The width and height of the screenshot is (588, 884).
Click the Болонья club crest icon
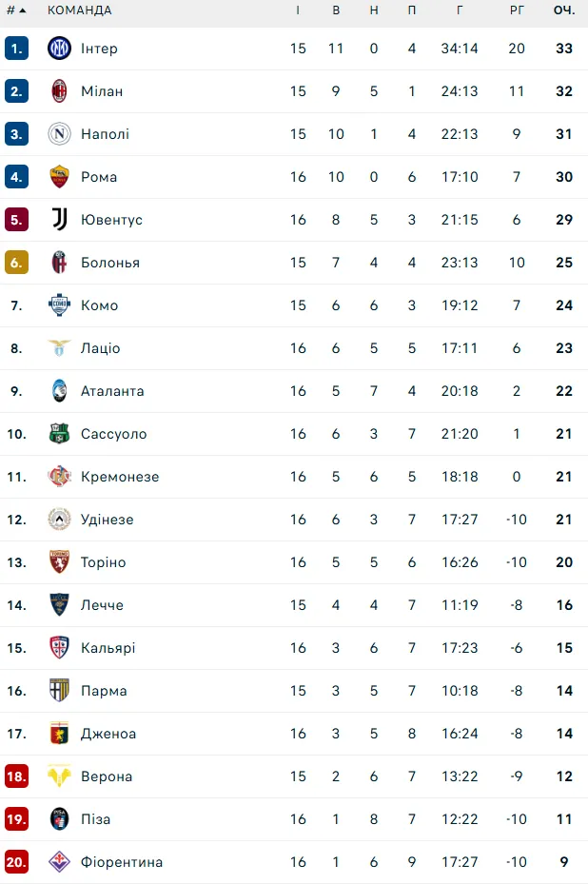click(60, 263)
